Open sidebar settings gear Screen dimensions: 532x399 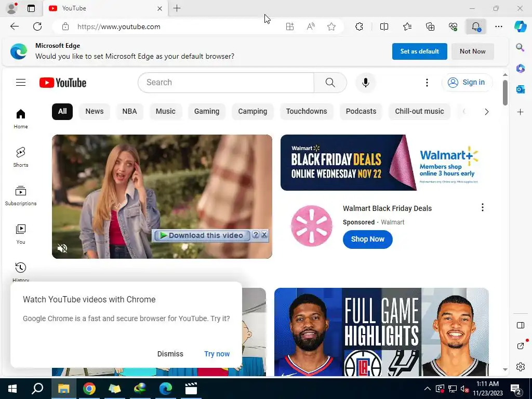point(520,367)
